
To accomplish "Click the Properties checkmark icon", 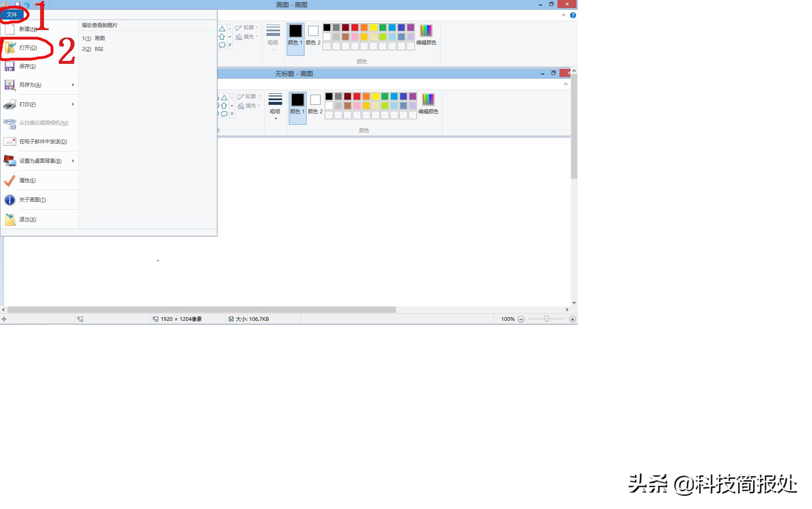I will [9, 181].
